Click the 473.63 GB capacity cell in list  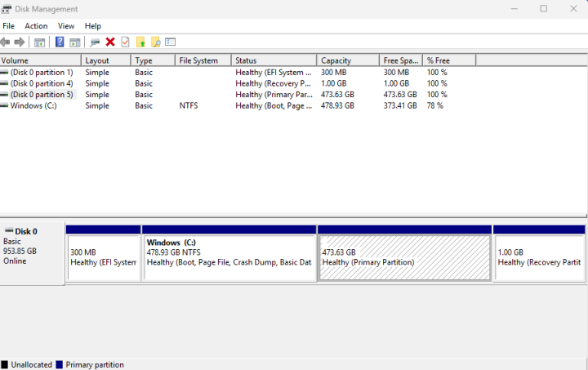tap(337, 95)
